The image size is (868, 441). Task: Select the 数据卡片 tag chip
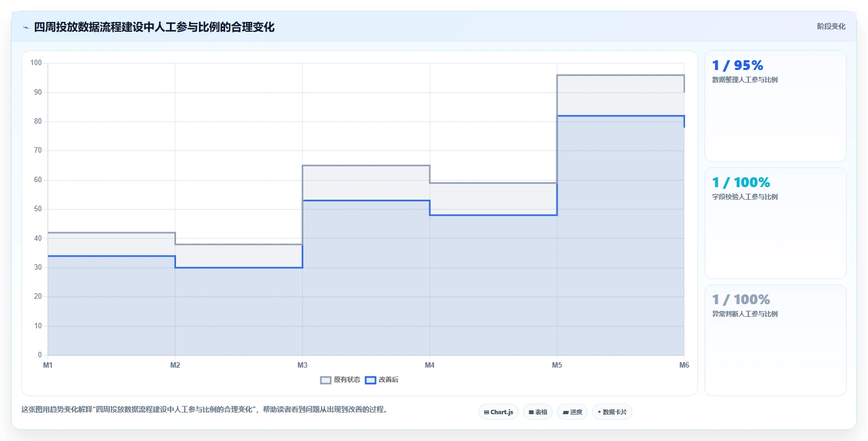coord(612,412)
